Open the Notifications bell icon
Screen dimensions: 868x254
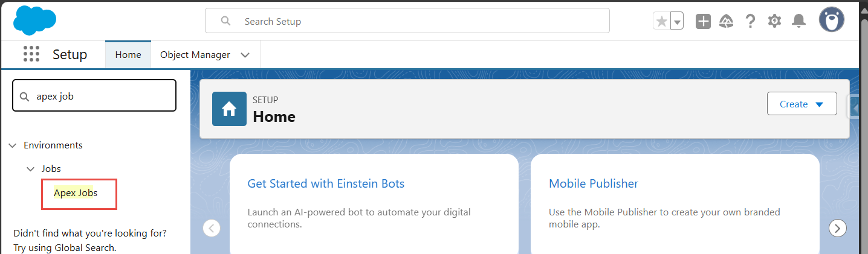click(x=799, y=21)
